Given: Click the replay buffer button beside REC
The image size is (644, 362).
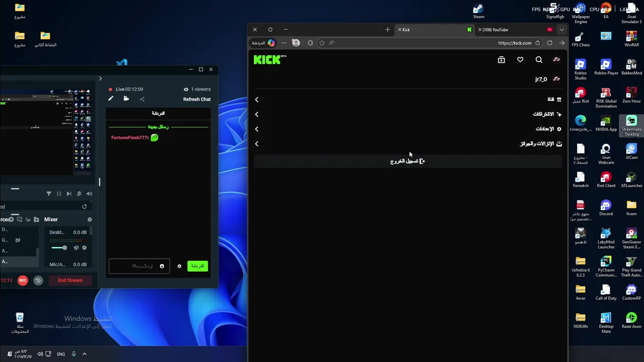Looking at the screenshot, I should coord(38,281).
